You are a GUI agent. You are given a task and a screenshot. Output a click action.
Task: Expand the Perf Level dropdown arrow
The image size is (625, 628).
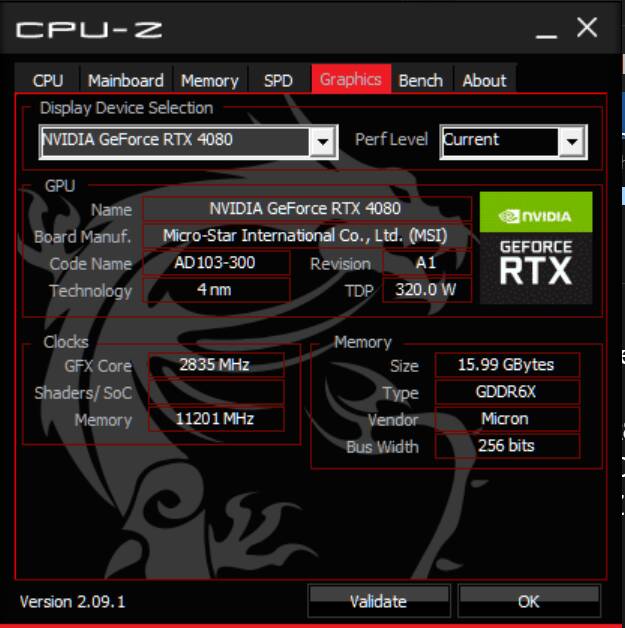(x=572, y=141)
